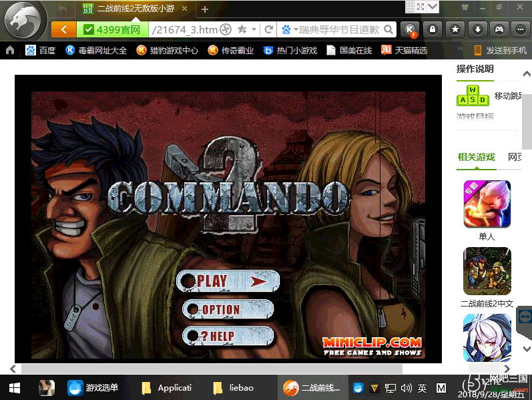The image size is (532, 400).
Task: Open the game's HELP button
Action: (x=228, y=336)
